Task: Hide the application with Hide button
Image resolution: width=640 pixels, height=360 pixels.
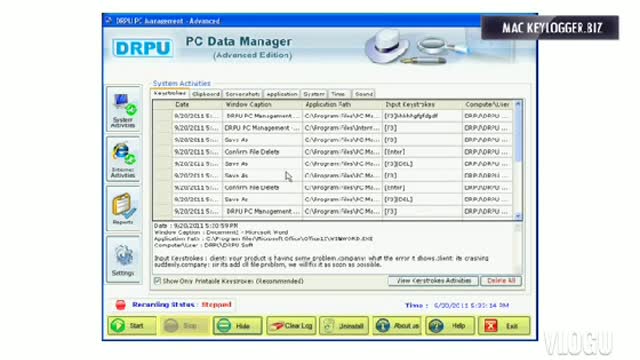Action: [x=238, y=326]
